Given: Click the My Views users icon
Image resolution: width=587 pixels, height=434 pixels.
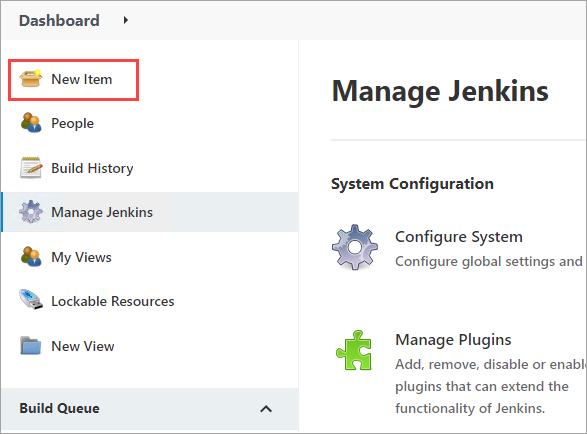Looking at the screenshot, I should 30,257.
